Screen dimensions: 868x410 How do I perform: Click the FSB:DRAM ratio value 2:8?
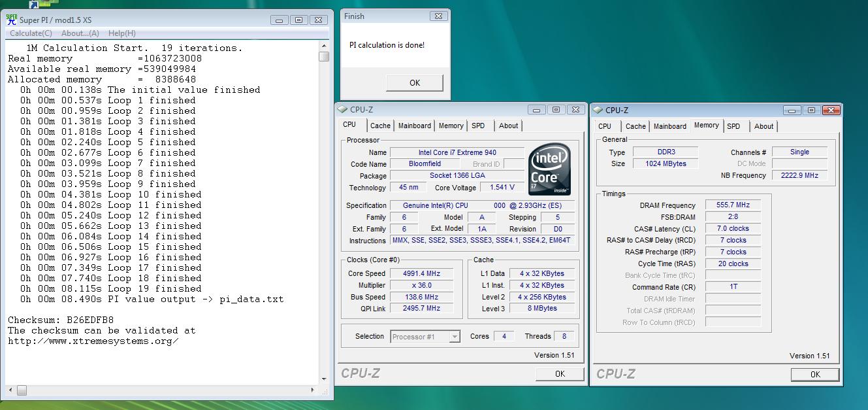pos(733,216)
